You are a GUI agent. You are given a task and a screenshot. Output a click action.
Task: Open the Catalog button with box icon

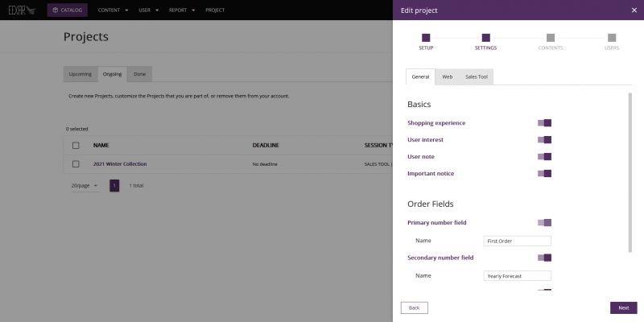coord(67,10)
